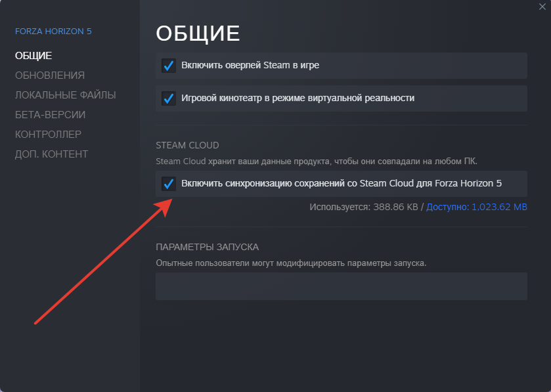
Task: Click the STEAM CLOUD section header
Action: pos(187,145)
